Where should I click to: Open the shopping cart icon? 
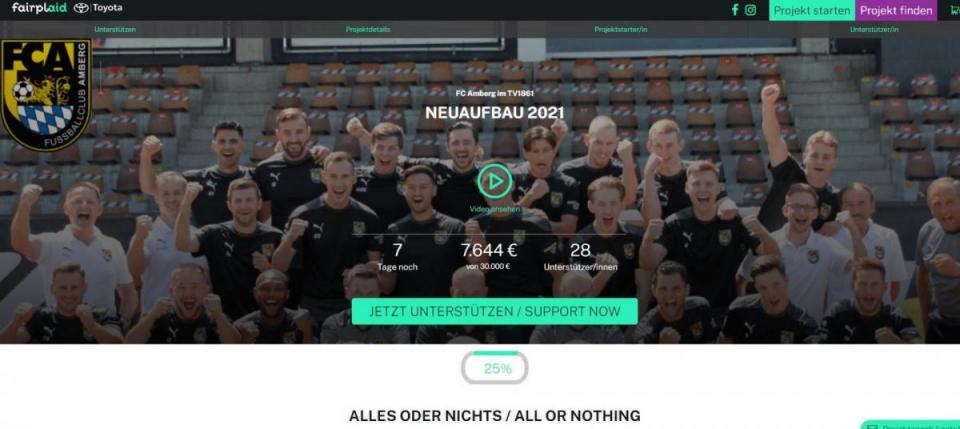(954, 10)
